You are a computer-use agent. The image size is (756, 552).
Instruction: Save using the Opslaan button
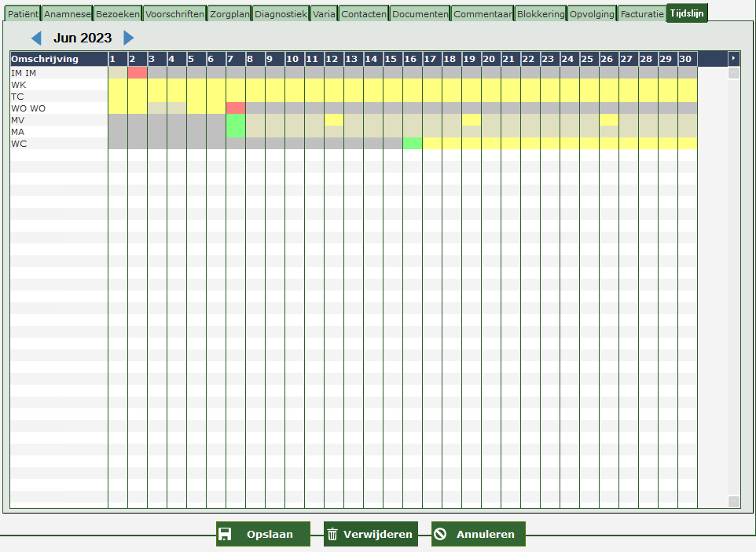pyautogui.click(x=262, y=534)
